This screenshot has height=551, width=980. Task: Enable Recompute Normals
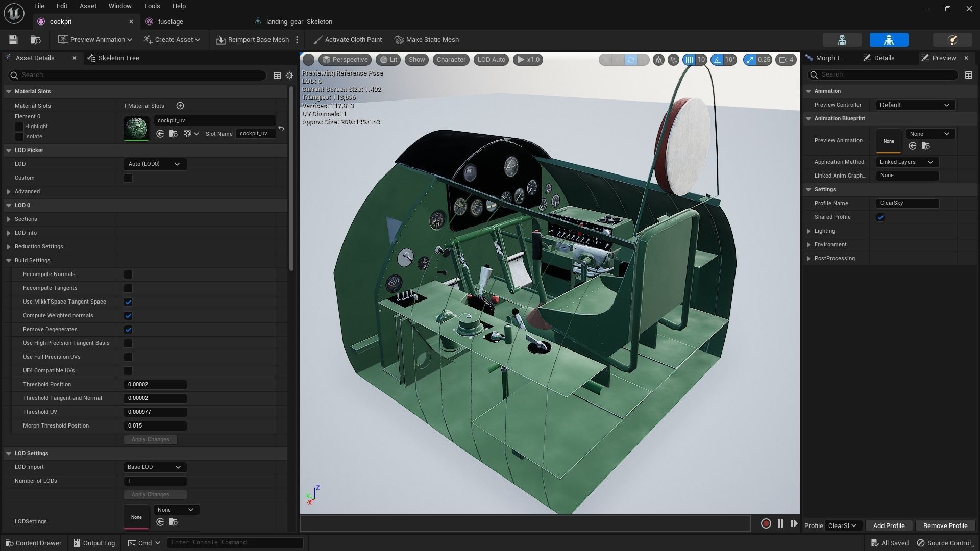coord(128,274)
